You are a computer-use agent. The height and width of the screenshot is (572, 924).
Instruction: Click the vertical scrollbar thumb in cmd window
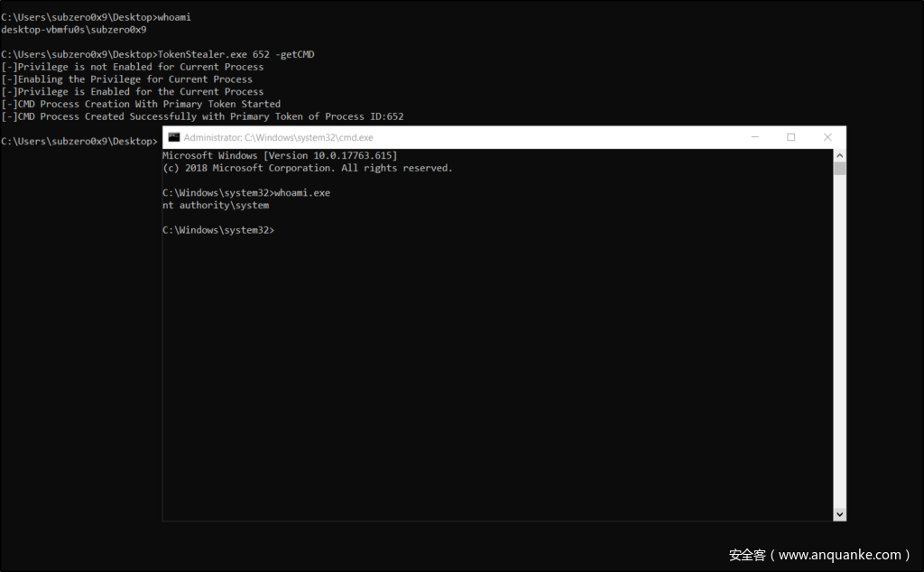pos(839,169)
